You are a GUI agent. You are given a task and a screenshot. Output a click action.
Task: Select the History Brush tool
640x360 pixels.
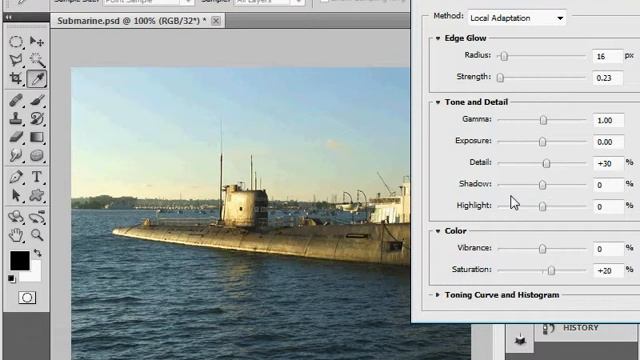[37, 119]
